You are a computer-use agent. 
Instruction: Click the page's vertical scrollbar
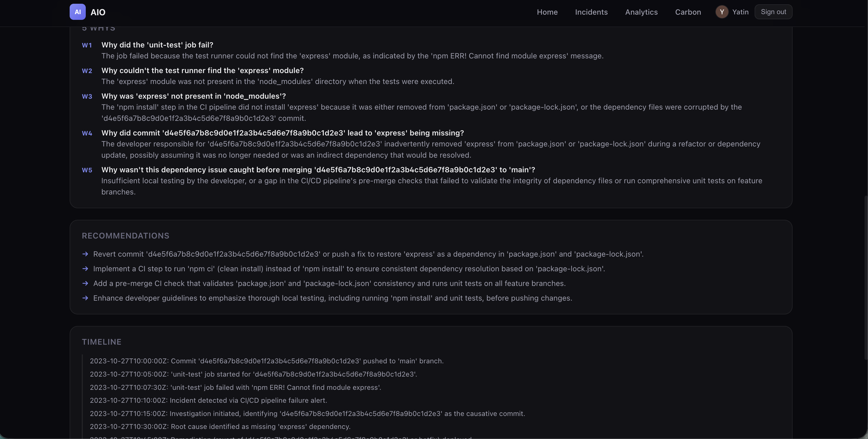pos(865,276)
